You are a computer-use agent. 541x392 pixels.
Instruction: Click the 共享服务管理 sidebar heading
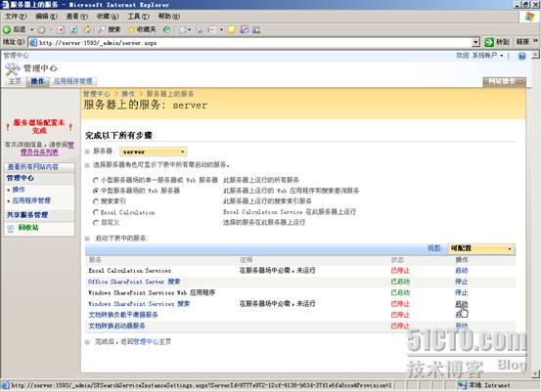pyautogui.click(x=27, y=215)
